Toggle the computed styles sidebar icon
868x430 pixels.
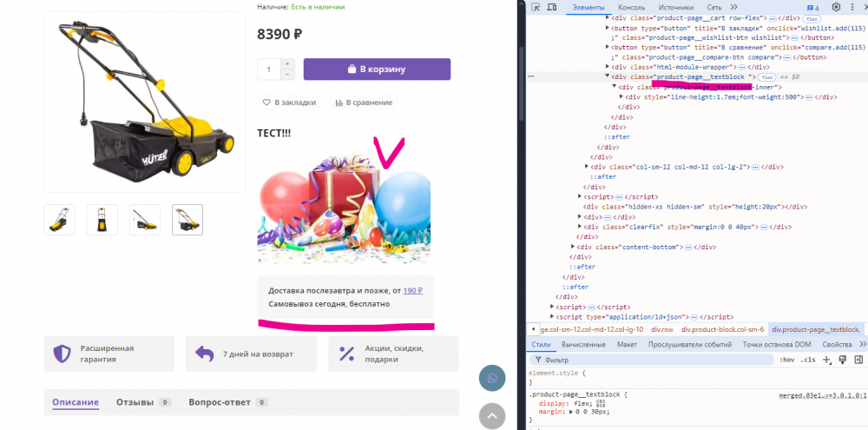click(858, 360)
